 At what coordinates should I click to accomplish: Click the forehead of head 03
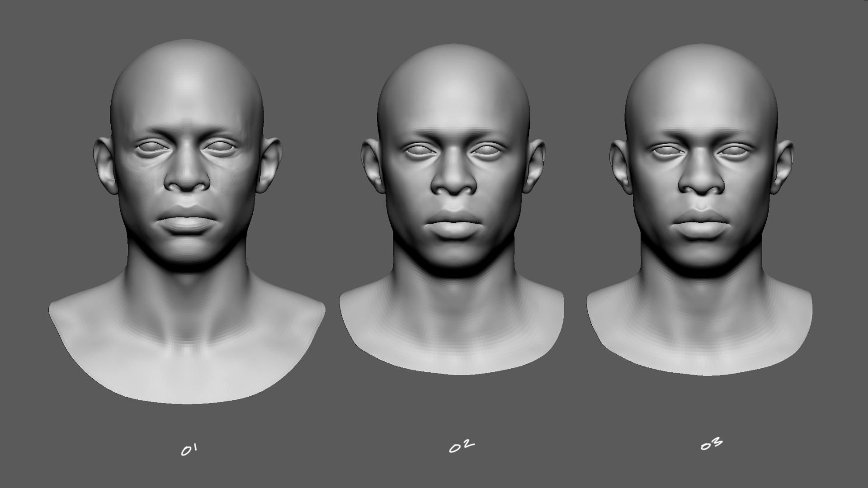click(701, 104)
